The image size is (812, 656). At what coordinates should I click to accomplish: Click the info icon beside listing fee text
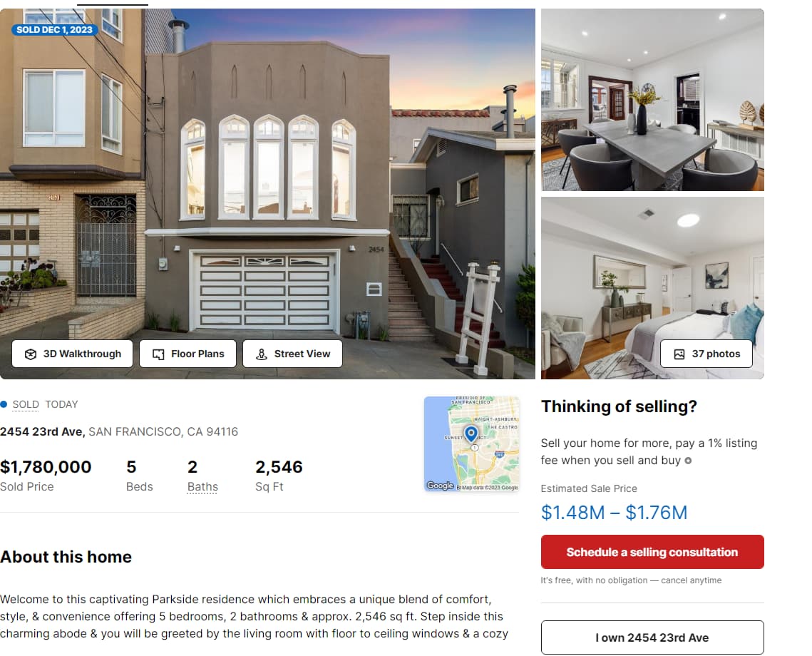pos(688,461)
